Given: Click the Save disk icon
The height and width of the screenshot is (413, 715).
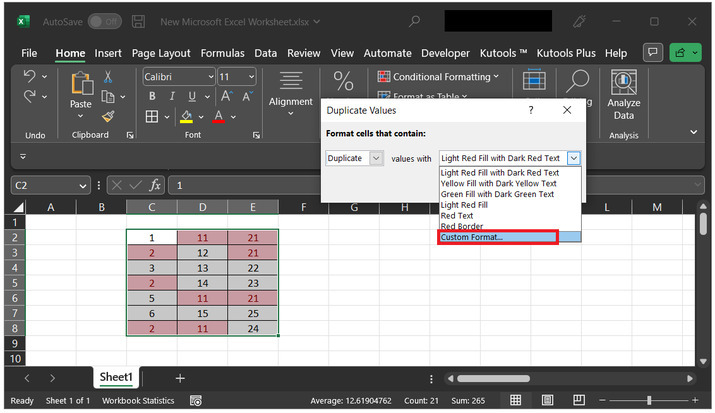Looking at the screenshot, I should click(x=138, y=21).
